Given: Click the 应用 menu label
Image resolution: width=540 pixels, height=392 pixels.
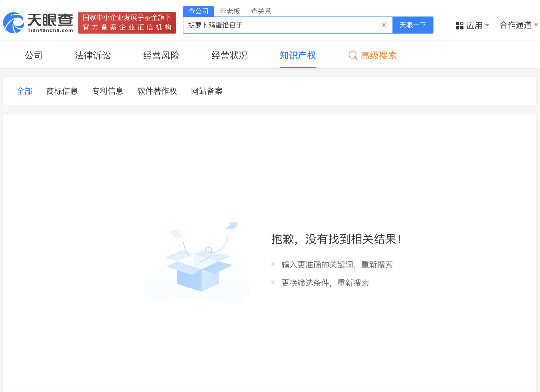Looking at the screenshot, I should click(x=474, y=26).
